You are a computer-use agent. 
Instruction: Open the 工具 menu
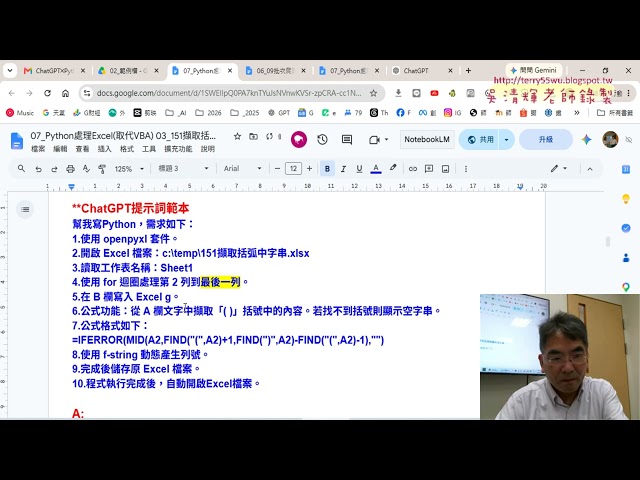(149, 149)
